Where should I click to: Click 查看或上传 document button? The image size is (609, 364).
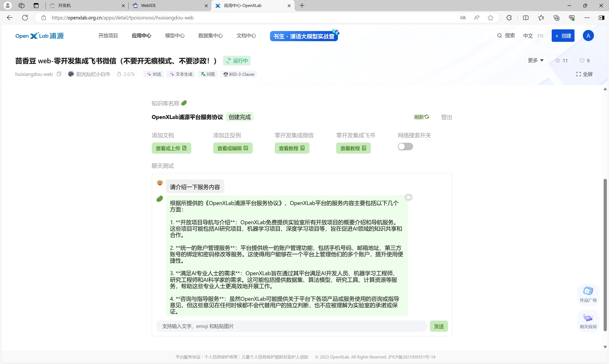point(171,148)
